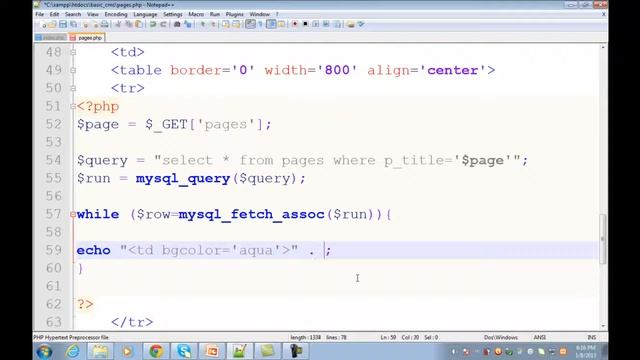Open Google Chrome from the taskbar
This screenshot has width=640, height=360.
pos(156,351)
